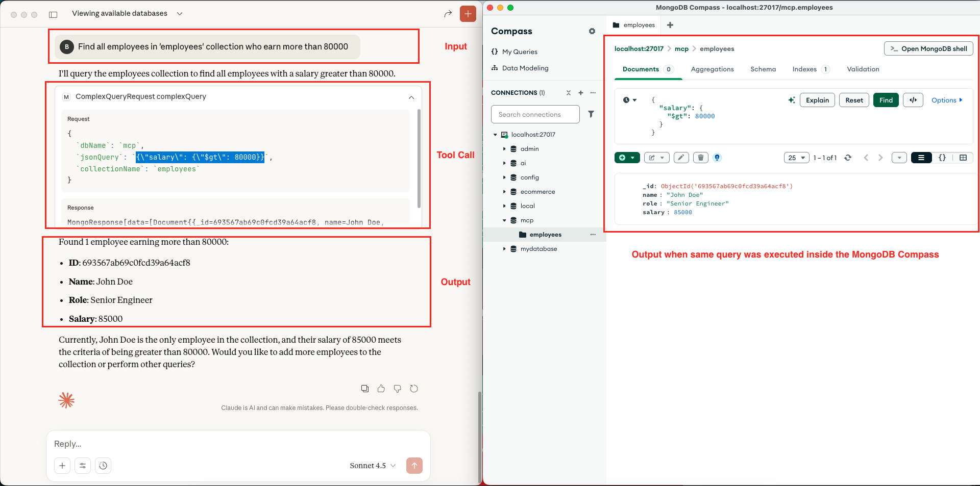This screenshot has height=486, width=980.
Task: Click the delete documents trash icon
Action: pyautogui.click(x=700, y=158)
